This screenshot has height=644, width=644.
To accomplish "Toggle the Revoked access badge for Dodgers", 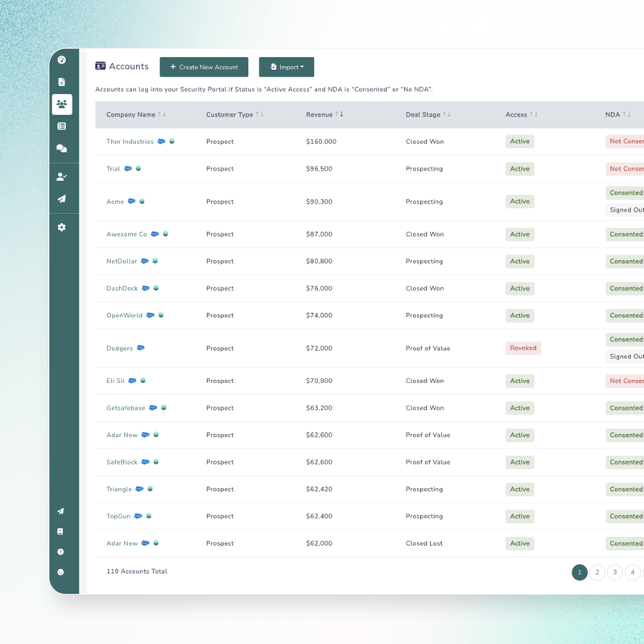I will 522,348.
